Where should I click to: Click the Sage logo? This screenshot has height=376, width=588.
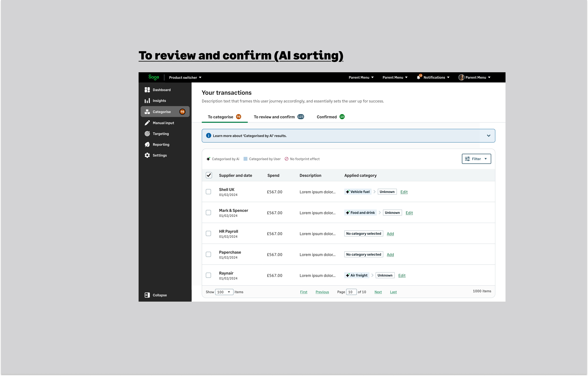tap(154, 77)
